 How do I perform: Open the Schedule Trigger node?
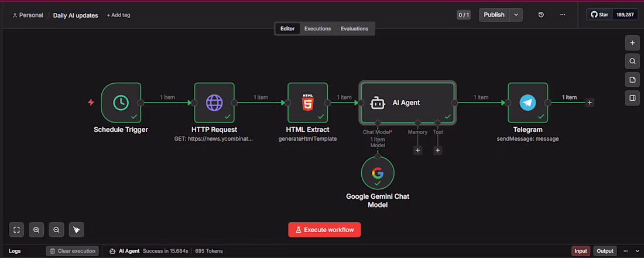[x=121, y=103]
